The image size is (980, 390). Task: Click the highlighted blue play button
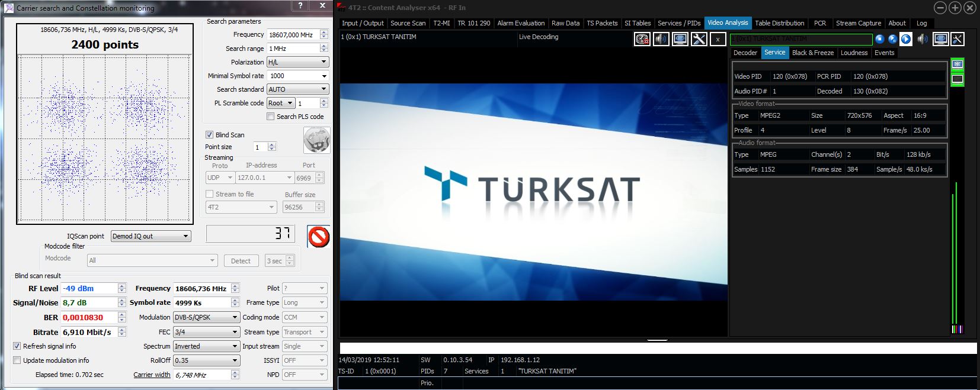906,39
